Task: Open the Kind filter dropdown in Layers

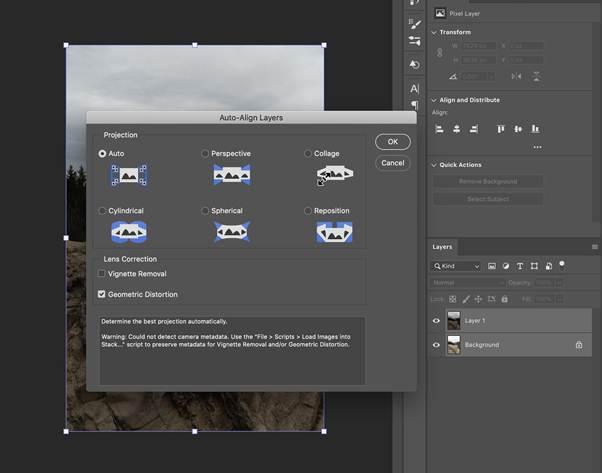Action: pyautogui.click(x=456, y=266)
